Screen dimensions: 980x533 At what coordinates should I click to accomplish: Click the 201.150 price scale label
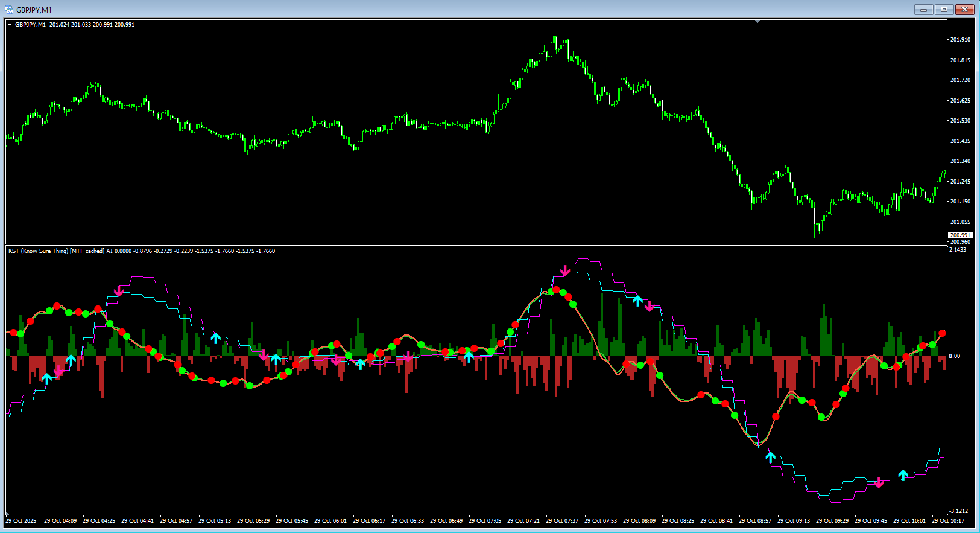[960, 202]
